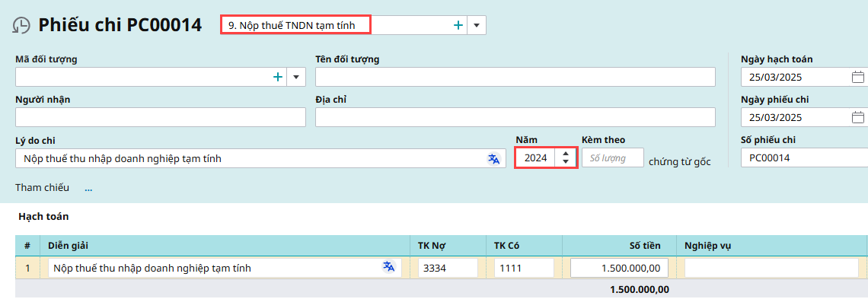Image resolution: width=868 pixels, height=299 pixels.
Task: Open calendar for Ngày phiếu chi
Action: pyautogui.click(x=857, y=117)
